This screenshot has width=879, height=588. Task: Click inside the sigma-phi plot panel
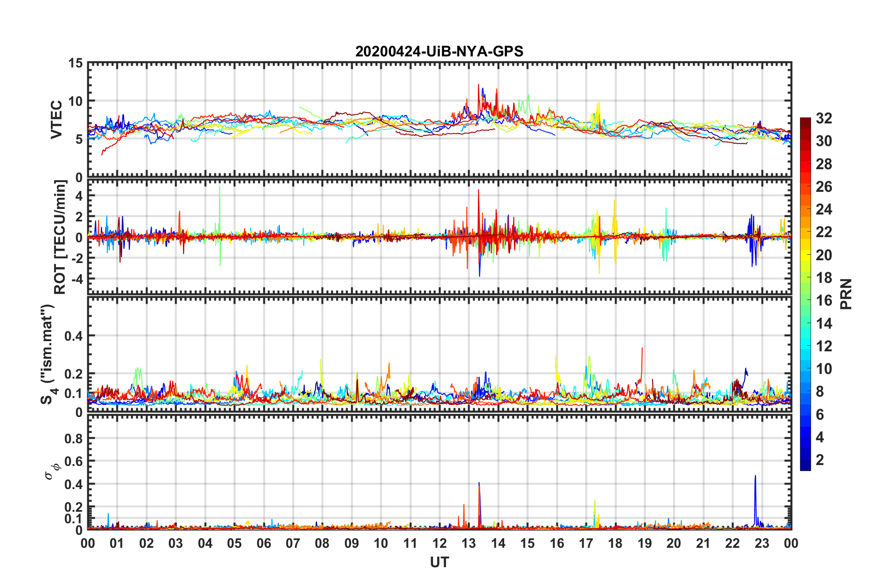pos(439,472)
